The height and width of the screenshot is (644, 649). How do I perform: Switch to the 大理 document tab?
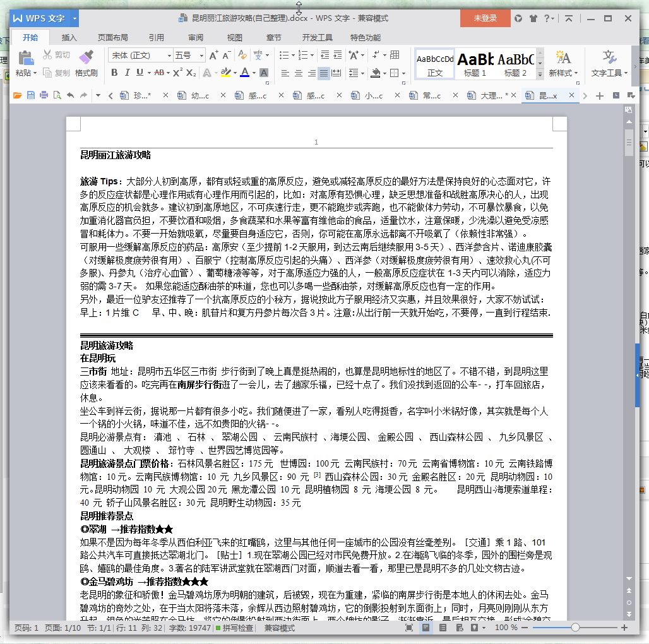491,95
